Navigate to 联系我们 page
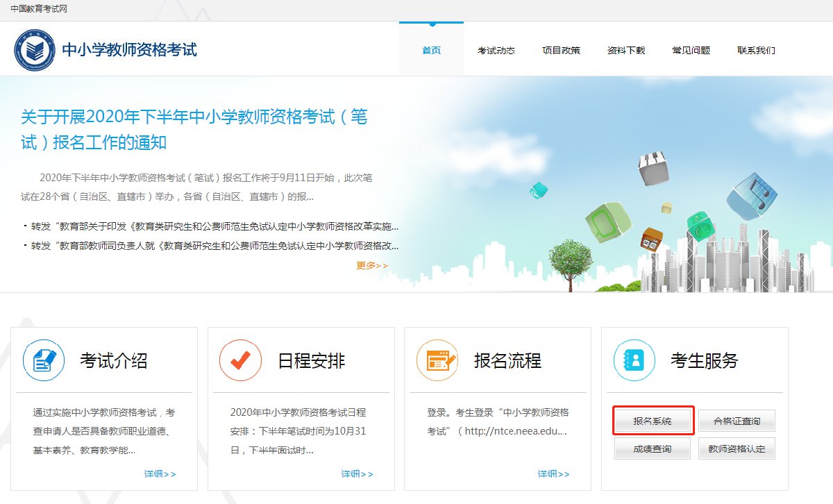The image size is (833, 504). tap(756, 51)
